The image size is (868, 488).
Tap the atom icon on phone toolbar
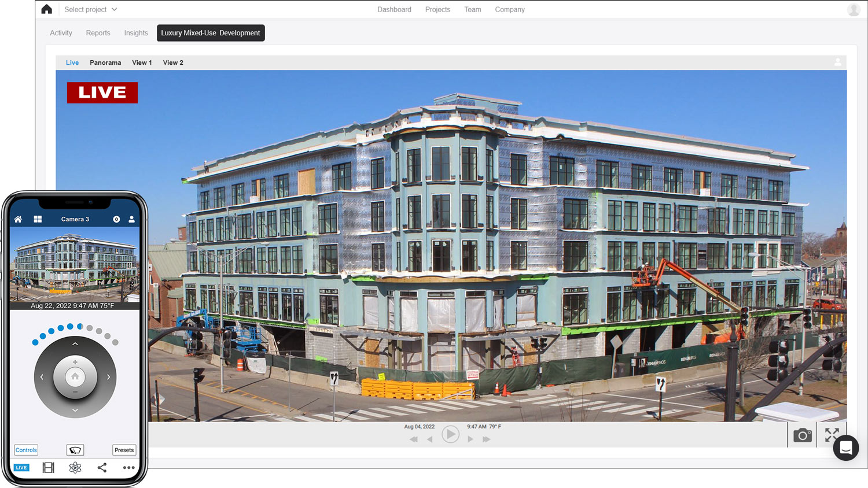[75, 468]
